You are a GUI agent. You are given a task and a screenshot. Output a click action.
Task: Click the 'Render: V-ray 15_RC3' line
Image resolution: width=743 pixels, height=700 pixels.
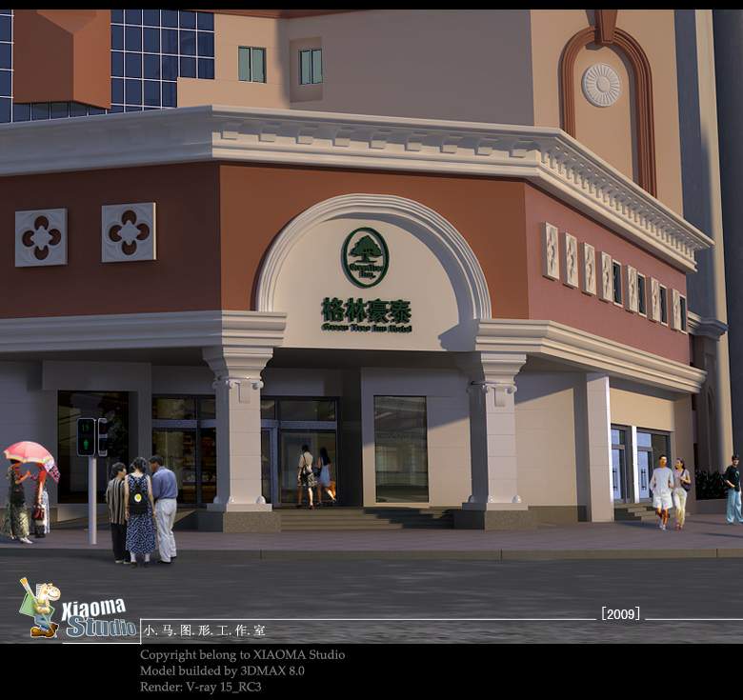(x=200, y=687)
